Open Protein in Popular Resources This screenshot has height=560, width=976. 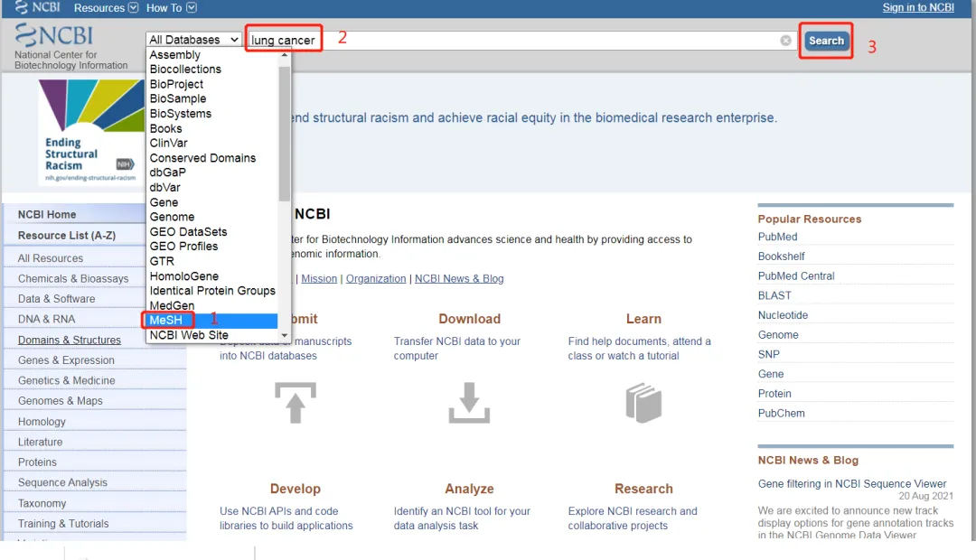coord(774,393)
